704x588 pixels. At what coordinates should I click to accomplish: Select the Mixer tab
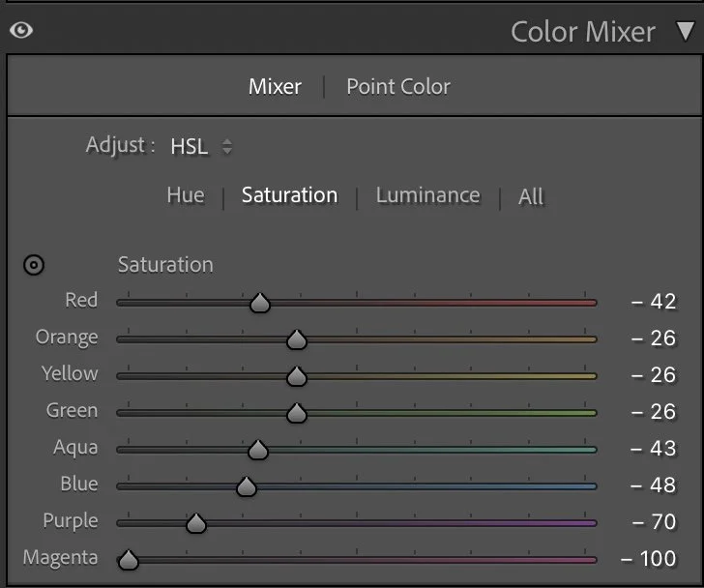pyautogui.click(x=275, y=87)
